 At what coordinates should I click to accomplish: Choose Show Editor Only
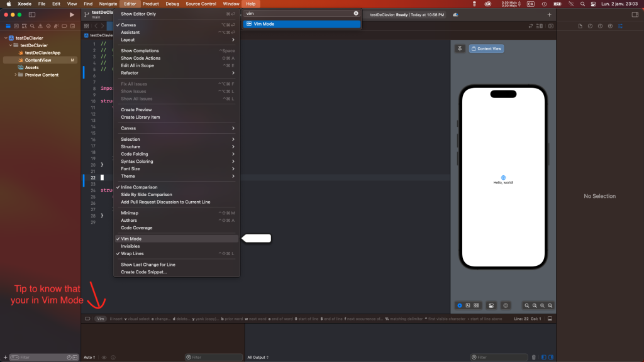coord(177,14)
